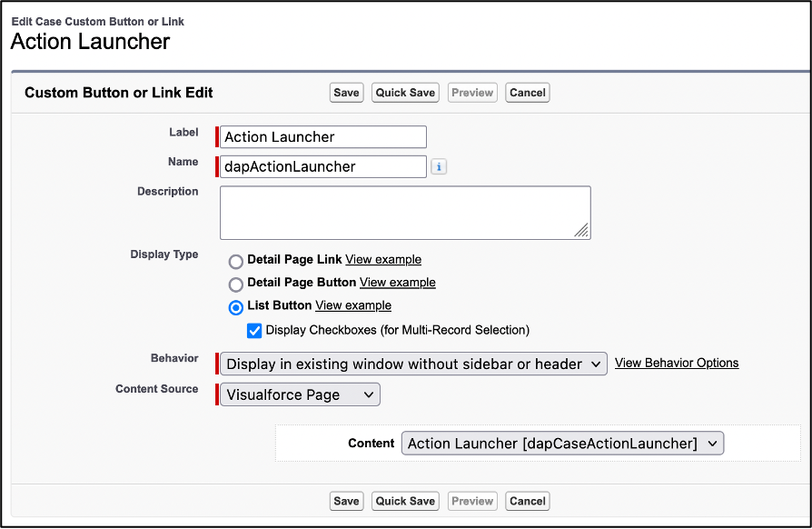
Task: Click the Description text area resize handle
Action: coord(581,231)
